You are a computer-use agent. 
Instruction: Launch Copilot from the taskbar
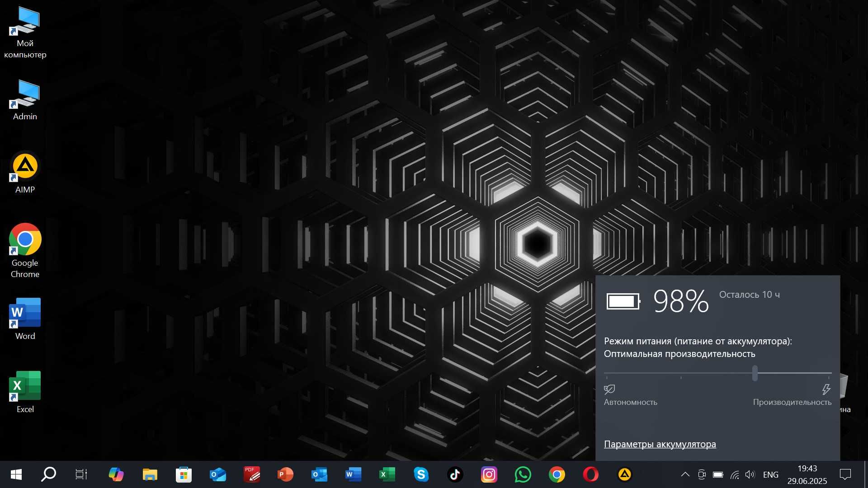point(116,474)
